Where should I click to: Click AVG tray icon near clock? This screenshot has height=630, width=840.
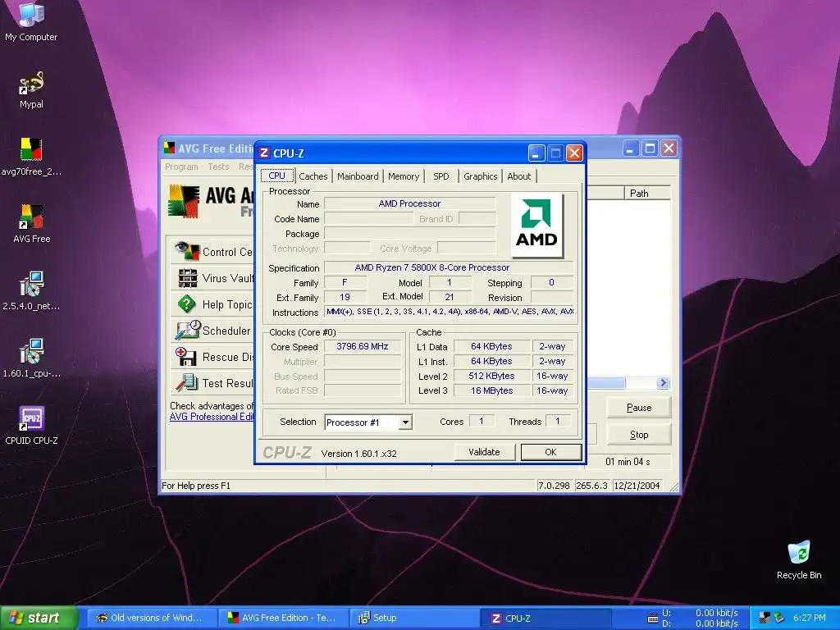[765, 618]
